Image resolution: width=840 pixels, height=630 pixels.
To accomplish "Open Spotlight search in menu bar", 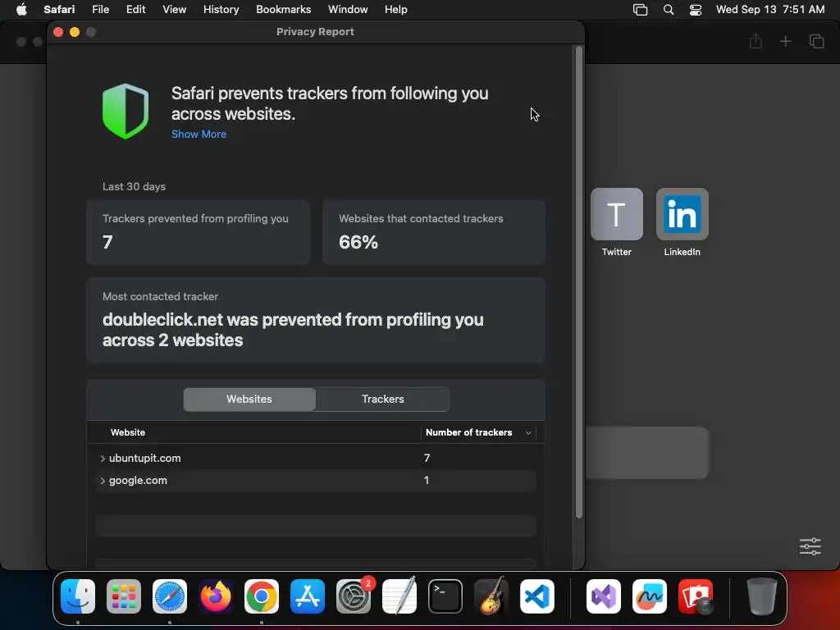I will (668, 10).
